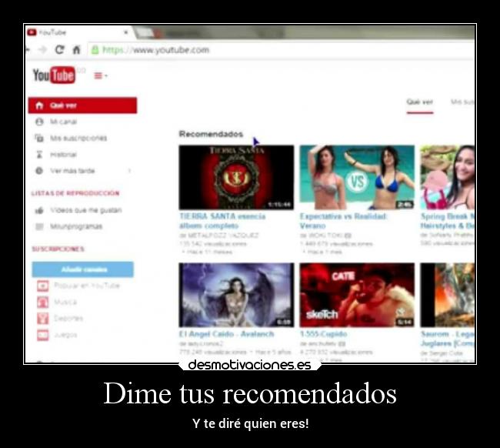Image resolution: width=500 pixels, height=448 pixels.
Task: Click the LISTAS DE REPRODUCCIÓN heading
Action: tap(75, 193)
